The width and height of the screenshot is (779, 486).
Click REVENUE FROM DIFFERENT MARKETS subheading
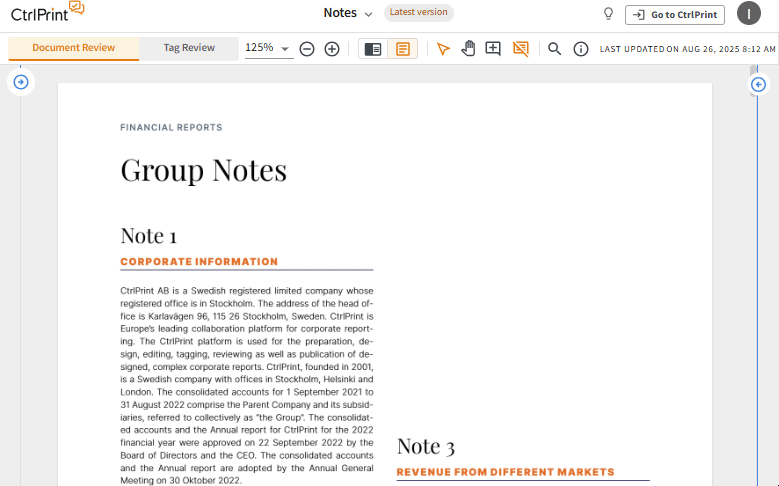pos(506,472)
